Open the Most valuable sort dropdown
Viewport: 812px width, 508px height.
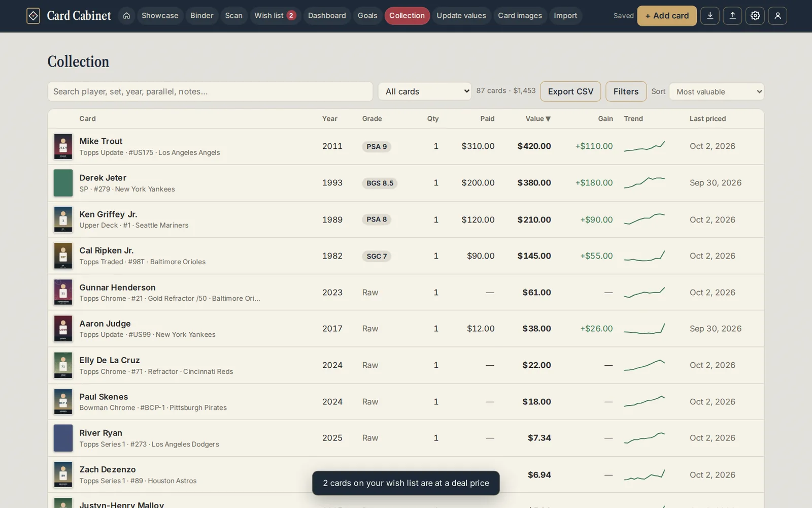(x=717, y=91)
